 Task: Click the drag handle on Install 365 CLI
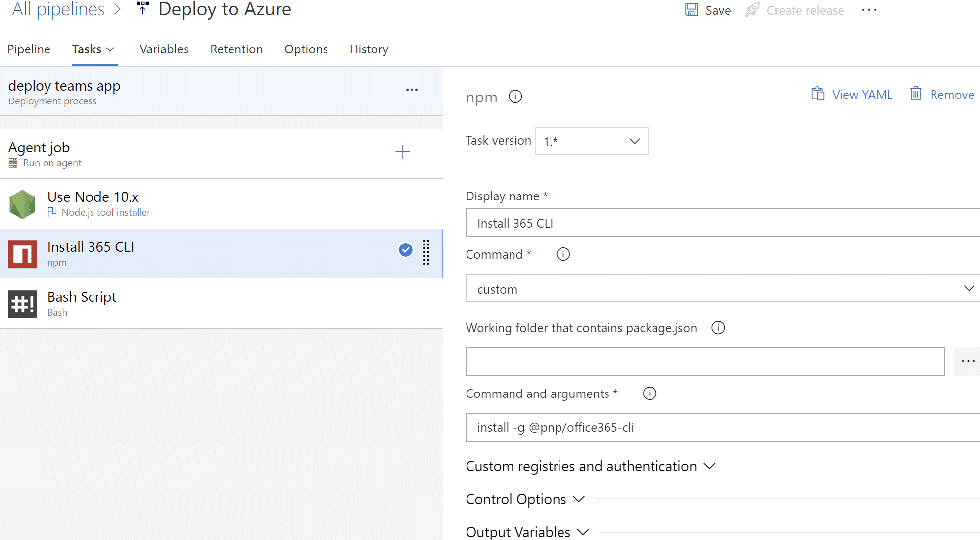point(426,252)
